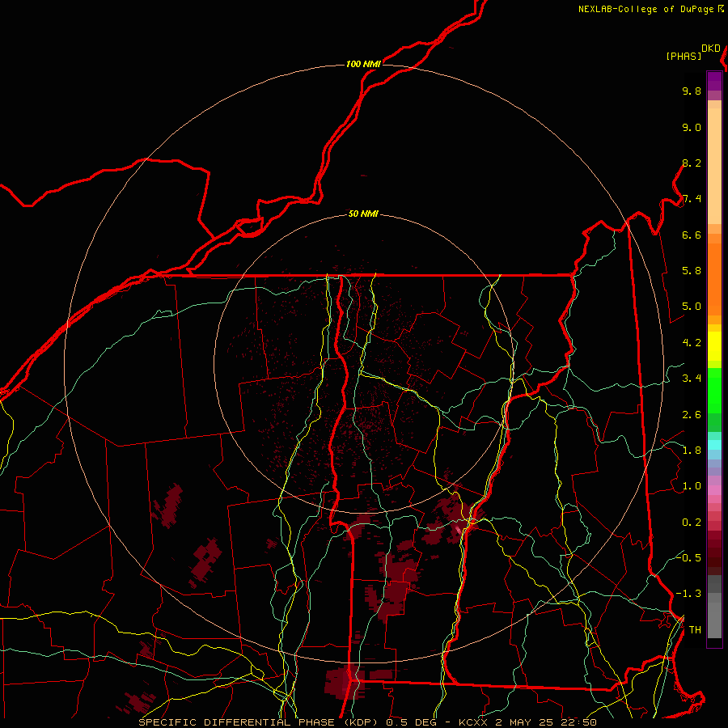This screenshot has width=728, height=728.
Task: Click the 8.2 scale value label
Action: pyautogui.click(x=692, y=163)
